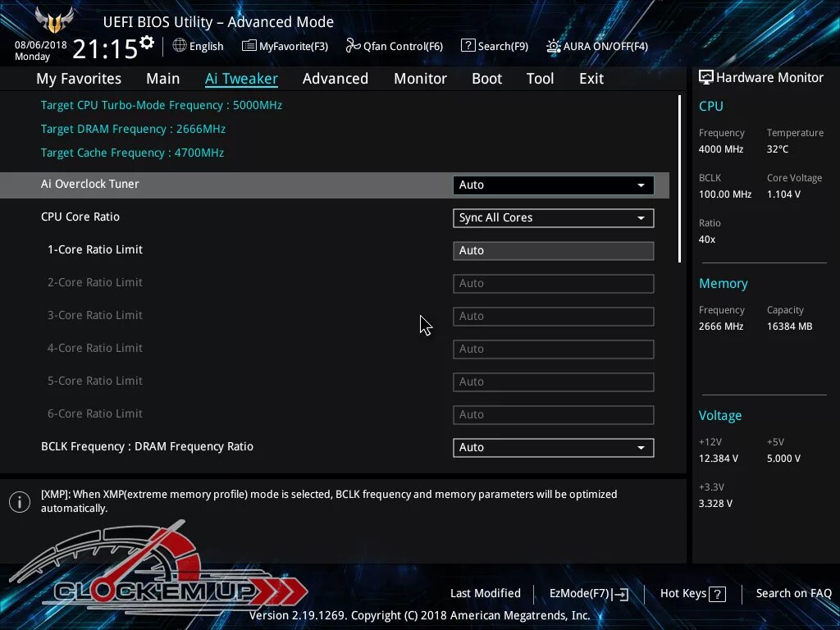Click the Sync All Cores dropdown arrow

click(x=641, y=218)
